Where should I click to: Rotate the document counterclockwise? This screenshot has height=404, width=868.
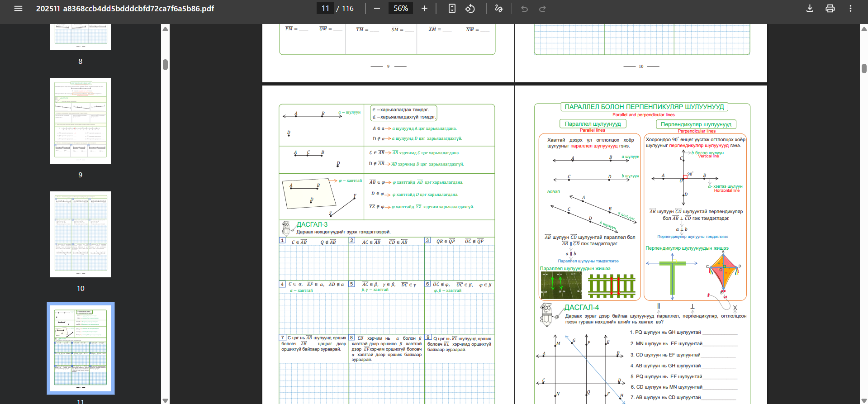tap(470, 9)
